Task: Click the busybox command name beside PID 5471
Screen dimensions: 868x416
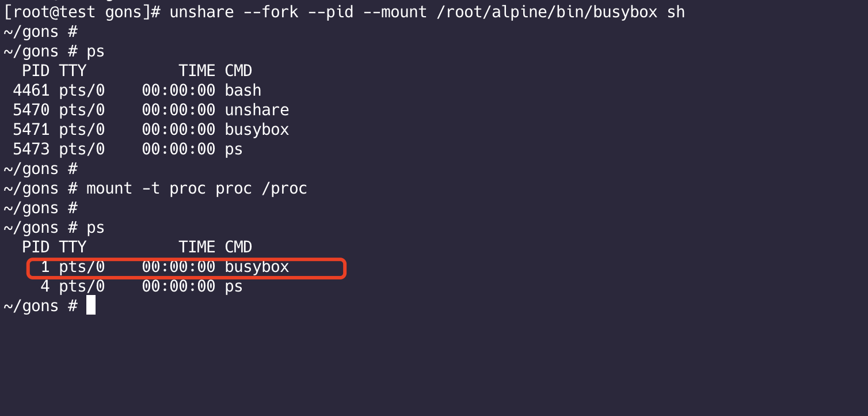Action: click(x=257, y=130)
